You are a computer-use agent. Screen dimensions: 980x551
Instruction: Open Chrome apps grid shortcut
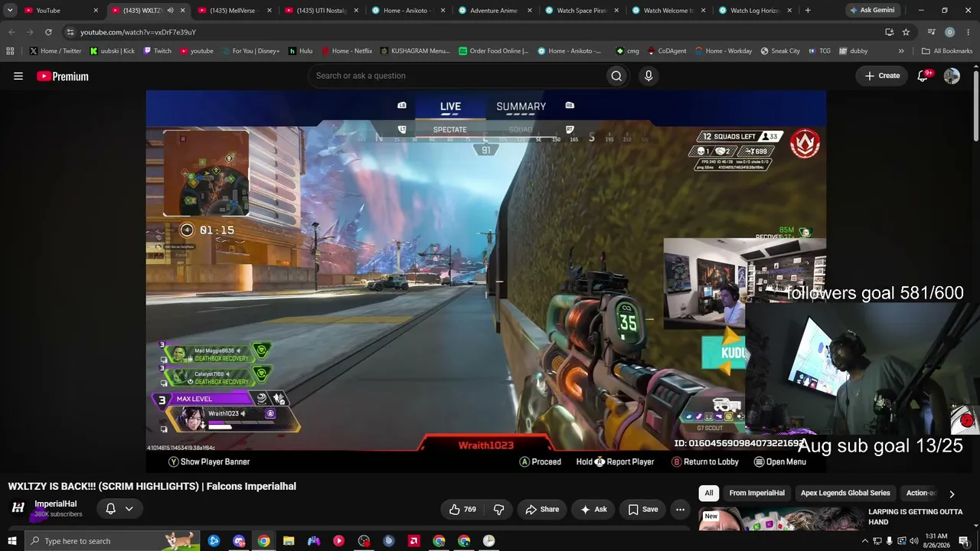tap(10, 51)
